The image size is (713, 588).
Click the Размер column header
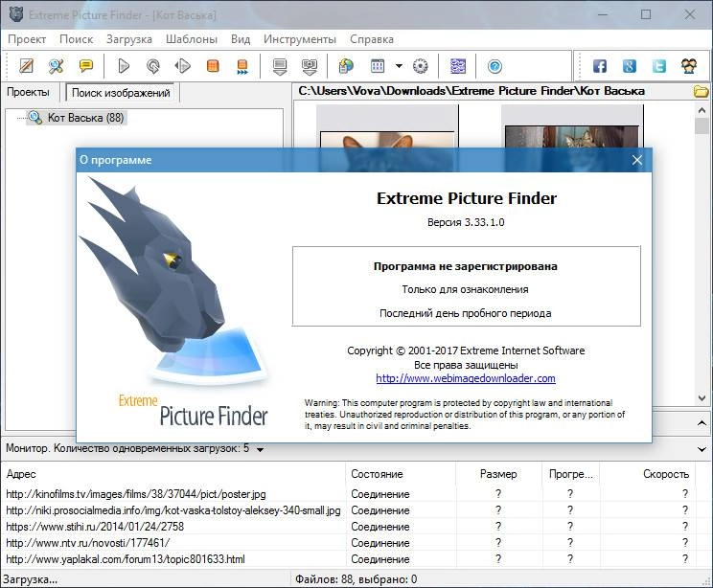coord(499,474)
